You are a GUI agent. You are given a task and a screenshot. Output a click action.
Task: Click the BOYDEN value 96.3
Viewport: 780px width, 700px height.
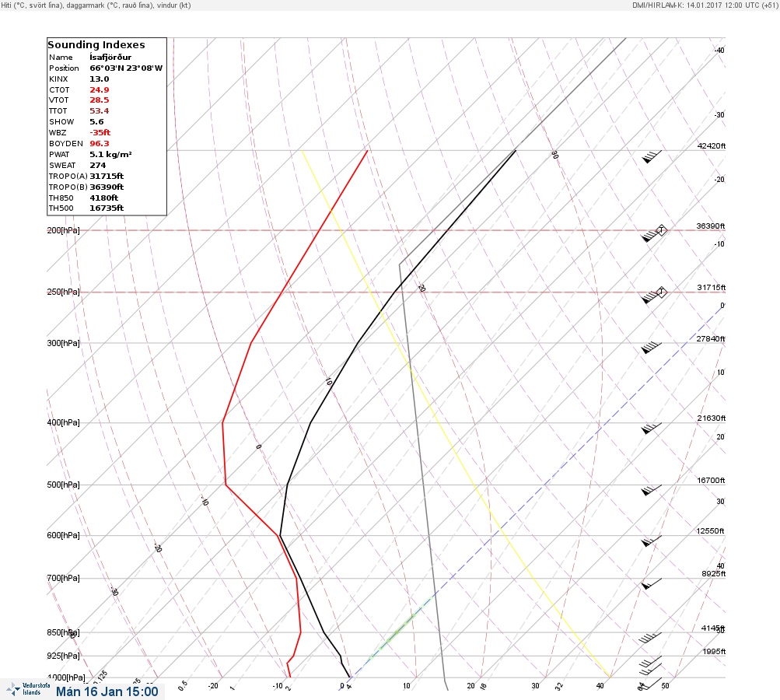100,144
